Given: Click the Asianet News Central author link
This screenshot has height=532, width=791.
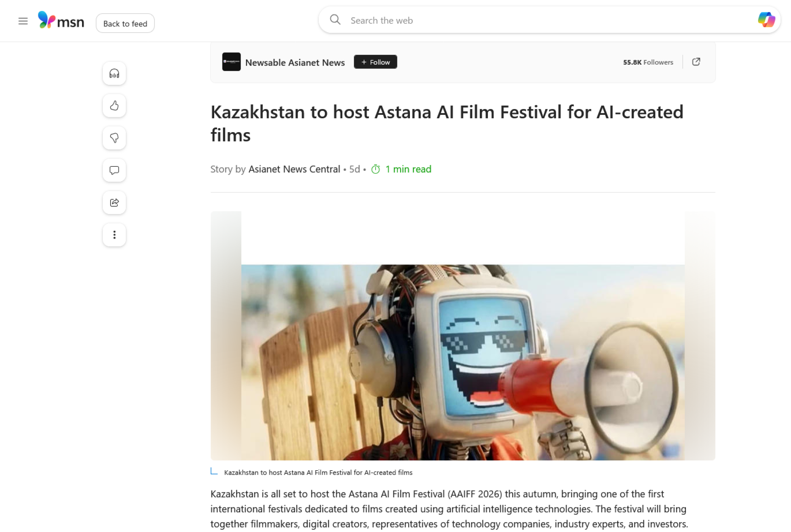Looking at the screenshot, I should click(294, 169).
